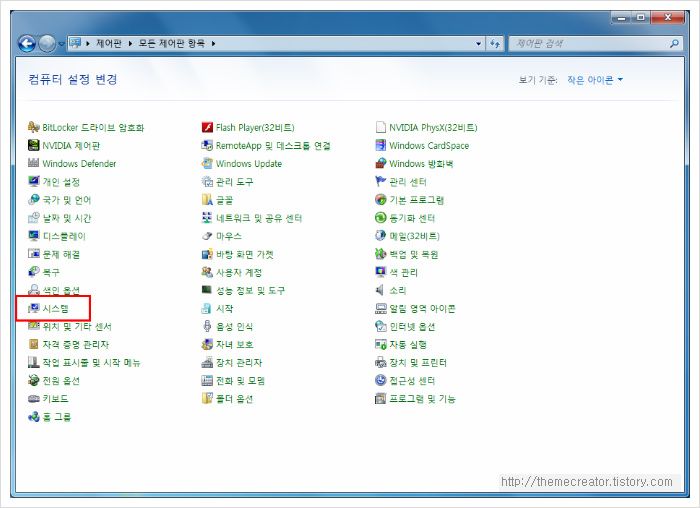700x508 pixels.
Task: Open 관리 도구 gear icon
Action: [207, 182]
